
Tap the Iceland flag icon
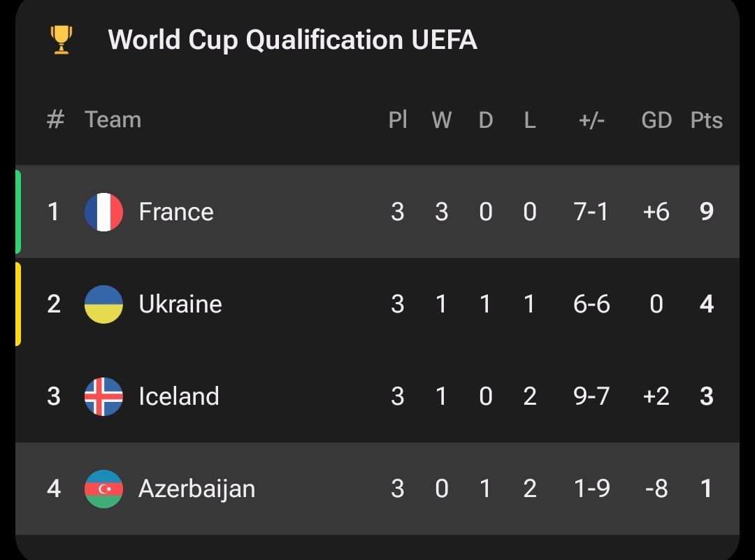click(103, 396)
